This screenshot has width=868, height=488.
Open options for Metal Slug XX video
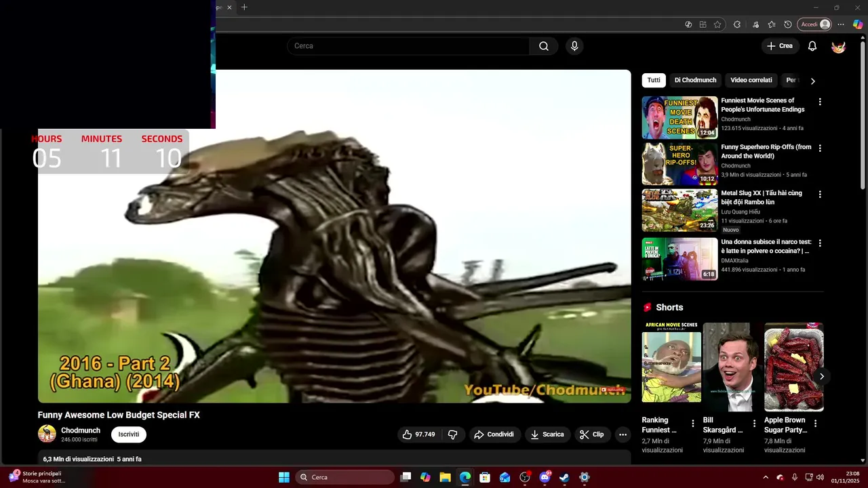click(x=820, y=194)
